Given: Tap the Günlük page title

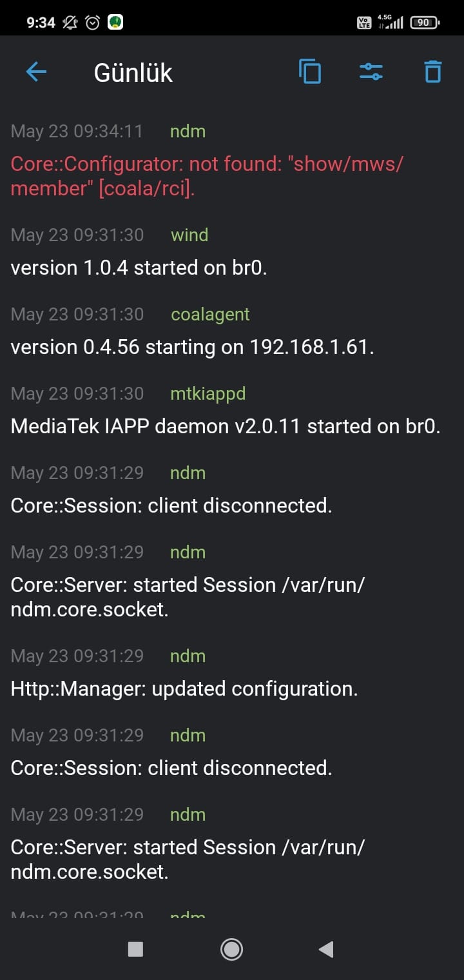Looking at the screenshot, I should pos(133,73).
